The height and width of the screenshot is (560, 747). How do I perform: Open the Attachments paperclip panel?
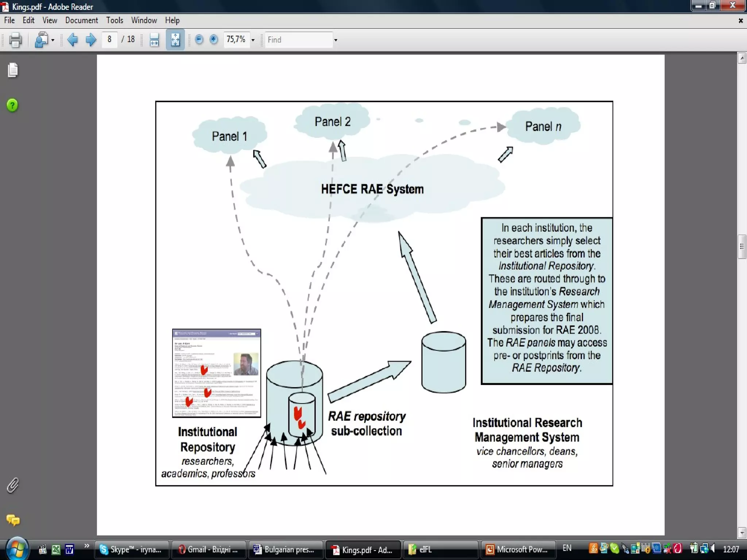click(x=13, y=485)
